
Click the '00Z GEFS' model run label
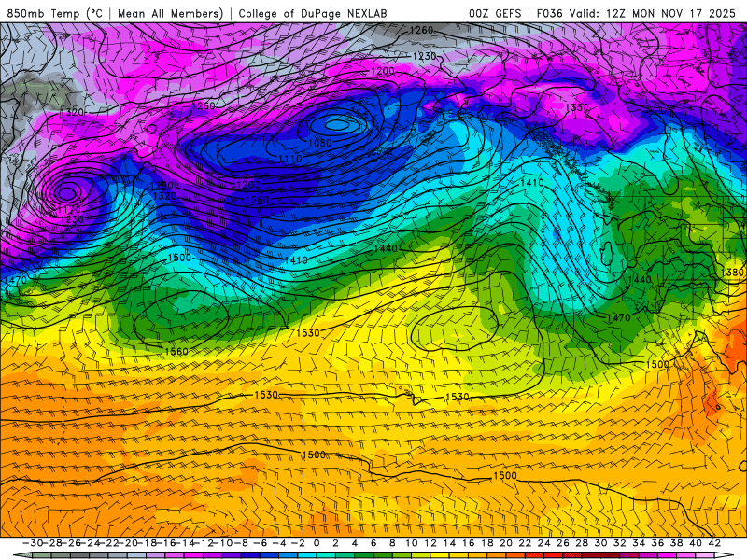coord(495,13)
